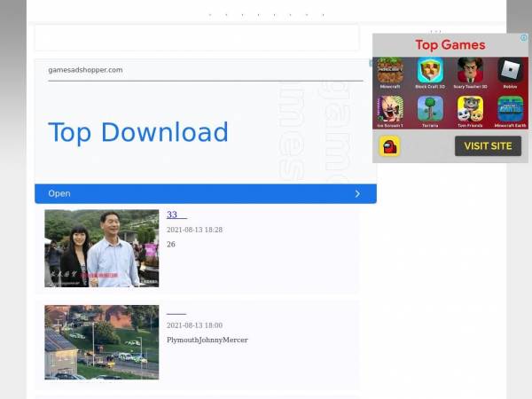Click the blue Open button

pyautogui.click(x=206, y=193)
